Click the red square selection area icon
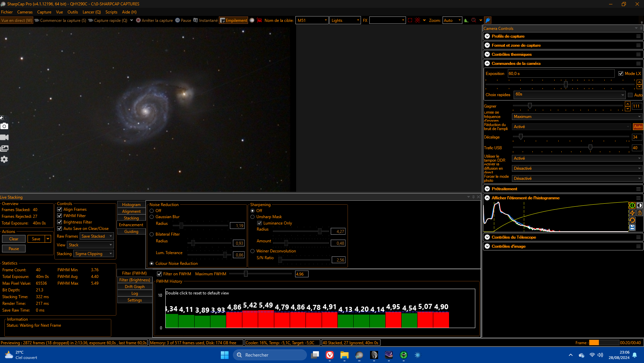 click(x=410, y=21)
